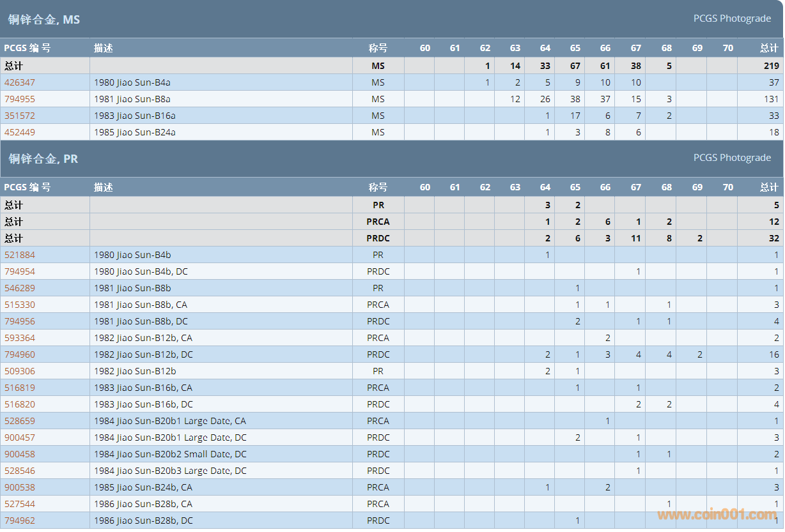Open PCGS number 515330 link

(x=20, y=305)
